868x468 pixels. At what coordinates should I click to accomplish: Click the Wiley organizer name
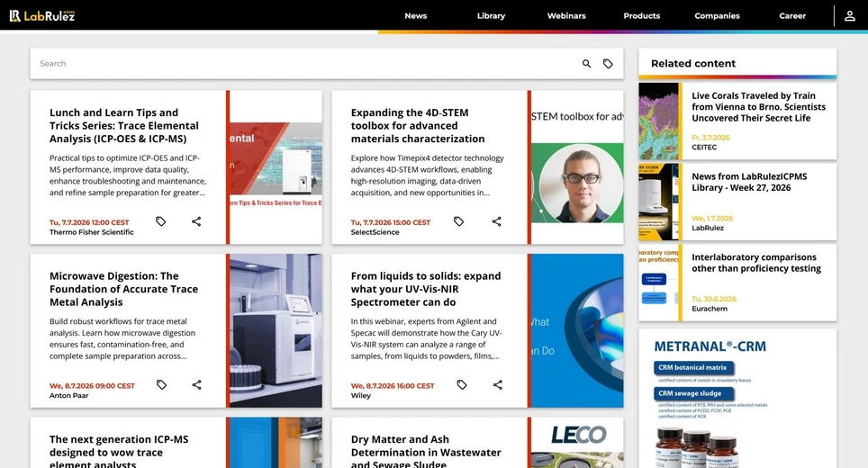(x=360, y=395)
